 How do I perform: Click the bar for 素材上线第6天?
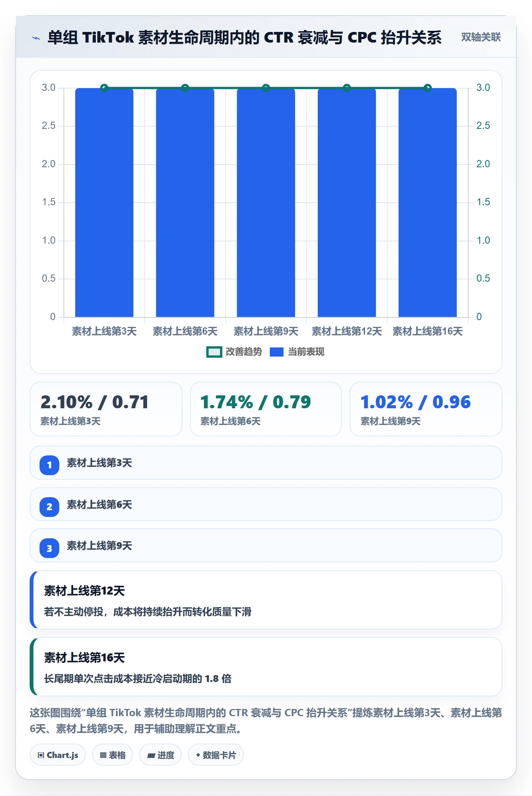click(185, 202)
